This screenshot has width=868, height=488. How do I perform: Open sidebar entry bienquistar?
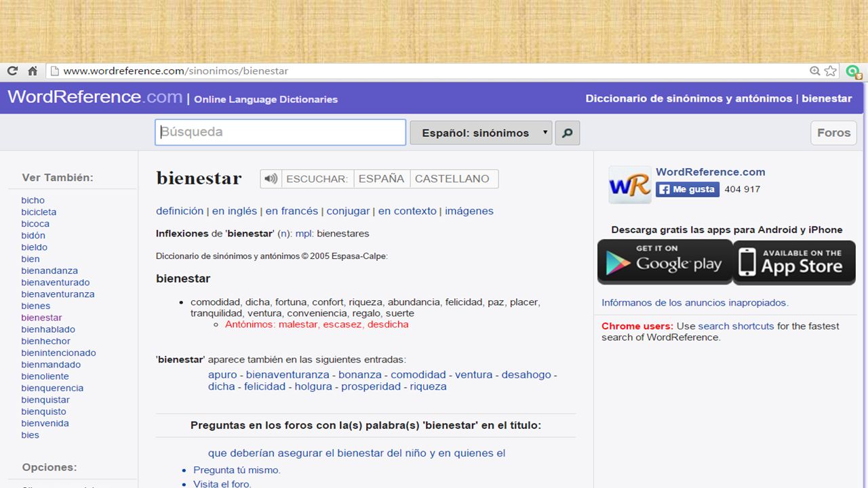click(x=45, y=400)
